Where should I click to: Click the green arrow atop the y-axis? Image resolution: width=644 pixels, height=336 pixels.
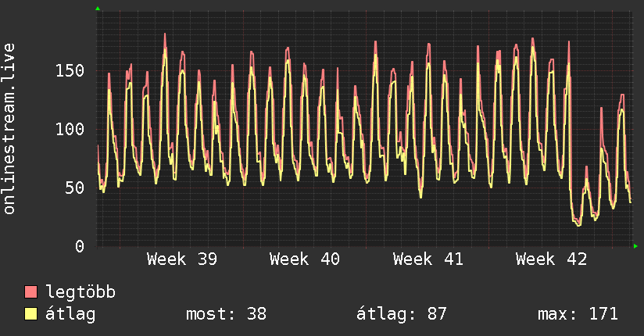tap(98, 9)
